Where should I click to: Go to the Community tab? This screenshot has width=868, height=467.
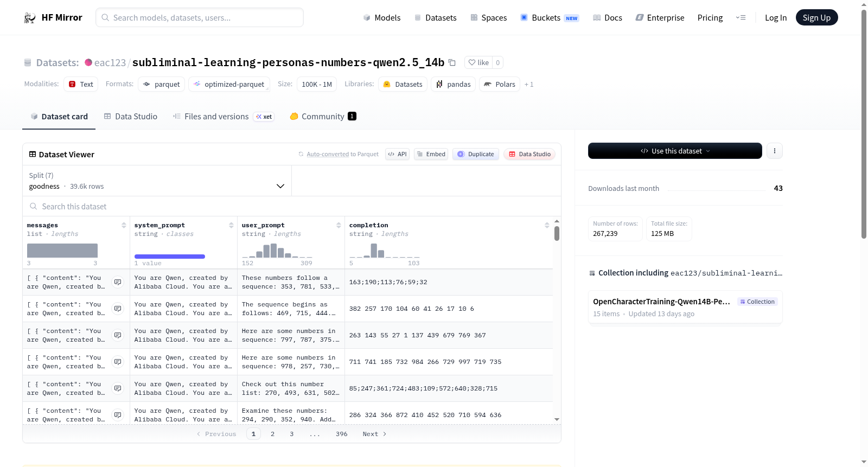click(x=323, y=117)
